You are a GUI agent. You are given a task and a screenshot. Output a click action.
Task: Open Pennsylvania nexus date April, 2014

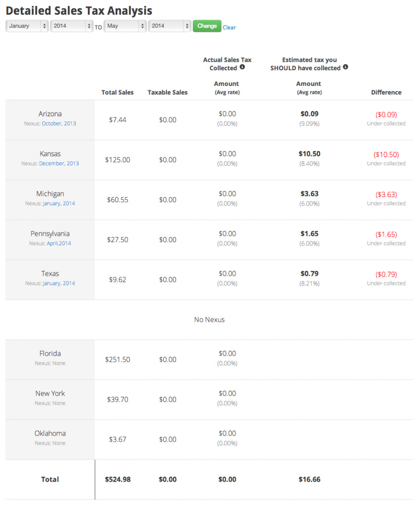click(59, 244)
